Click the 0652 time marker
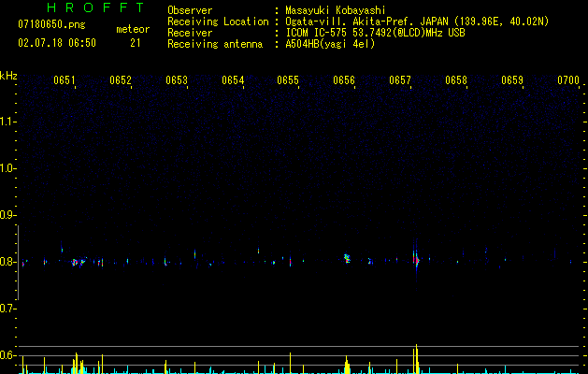Screen dimensions: 588x374 tap(121, 80)
